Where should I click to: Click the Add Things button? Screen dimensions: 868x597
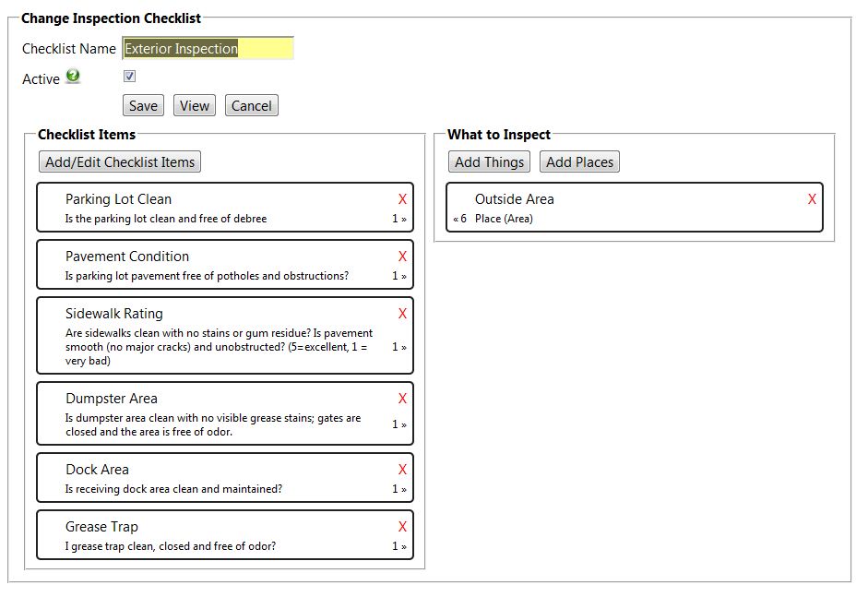[x=489, y=162]
